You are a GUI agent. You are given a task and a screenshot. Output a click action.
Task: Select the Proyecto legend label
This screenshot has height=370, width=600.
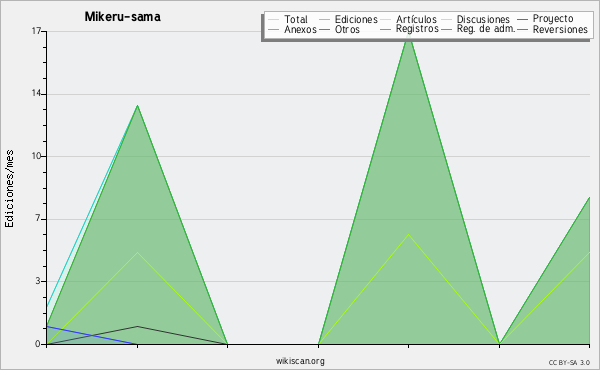pyautogui.click(x=553, y=19)
